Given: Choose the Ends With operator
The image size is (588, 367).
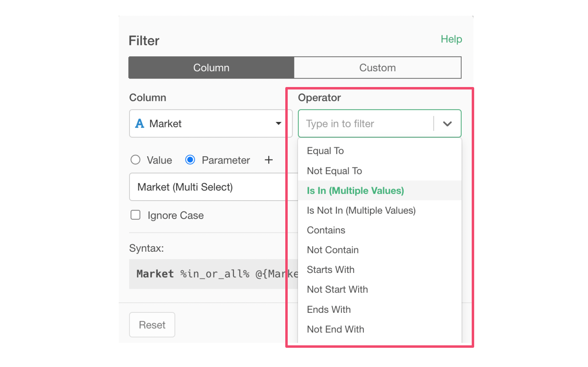Looking at the screenshot, I should tap(329, 310).
